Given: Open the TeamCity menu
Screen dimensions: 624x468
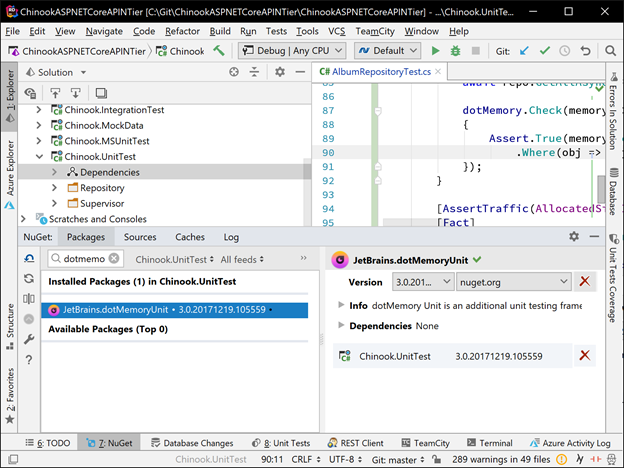Looking at the screenshot, I should [x=375, y=31].
